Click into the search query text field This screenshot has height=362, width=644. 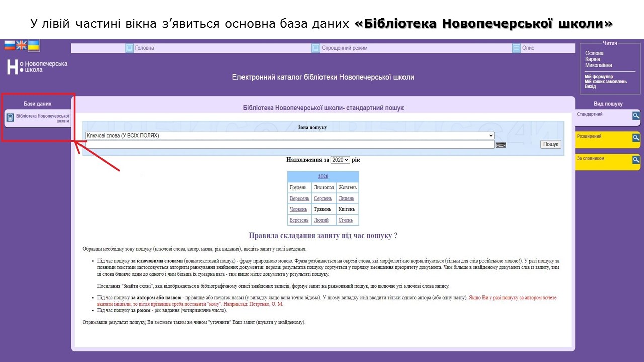(289, 145)
